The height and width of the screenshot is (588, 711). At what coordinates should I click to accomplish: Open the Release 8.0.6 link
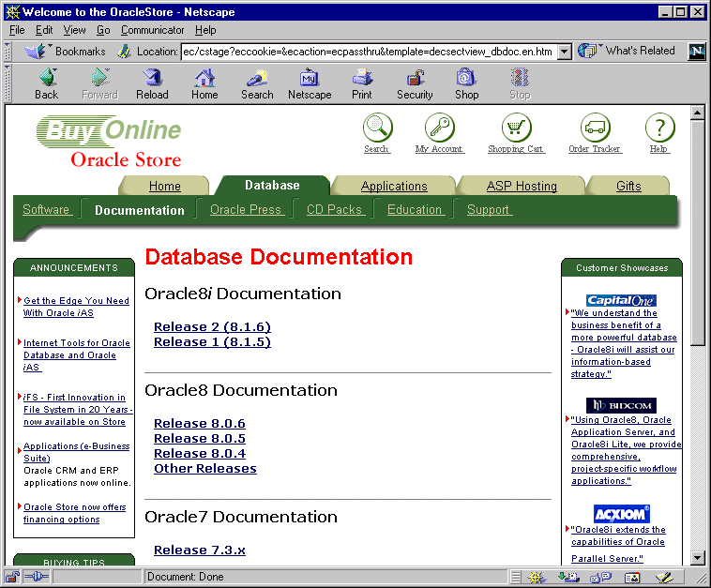(200, 424)
